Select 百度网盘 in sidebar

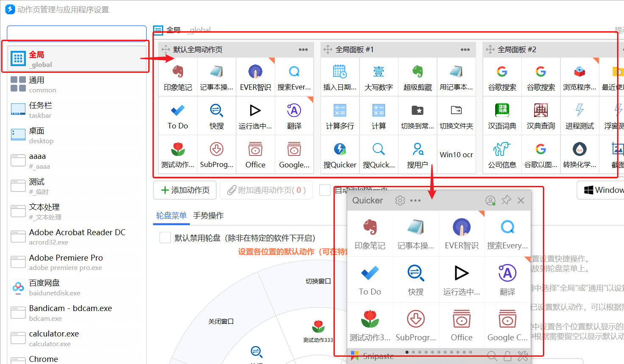tap(78, 288)
